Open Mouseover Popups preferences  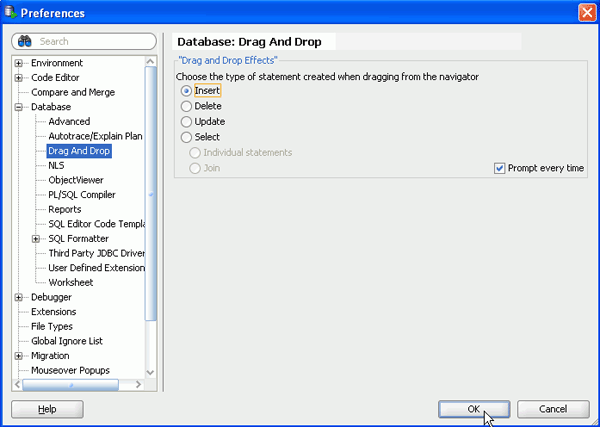point(70,370)
